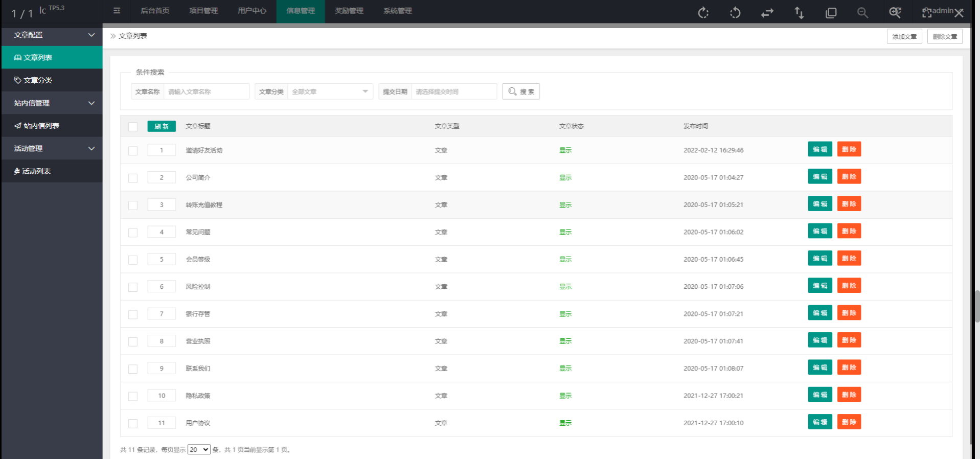Flip image horizontally with the arrows icon
Viewport: 980px width, 459px height.
(x=767, y=13)
